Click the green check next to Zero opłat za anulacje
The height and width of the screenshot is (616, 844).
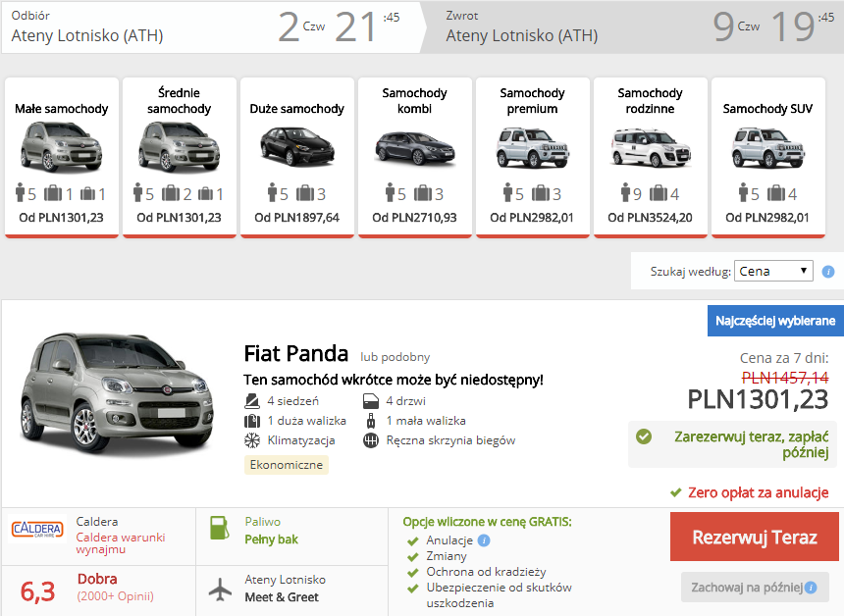point(676,492)
